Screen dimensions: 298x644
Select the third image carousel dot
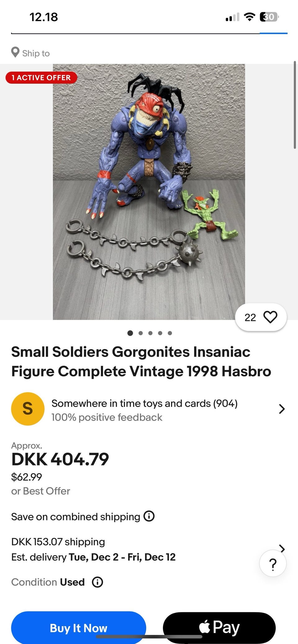[x=150, y=333]
